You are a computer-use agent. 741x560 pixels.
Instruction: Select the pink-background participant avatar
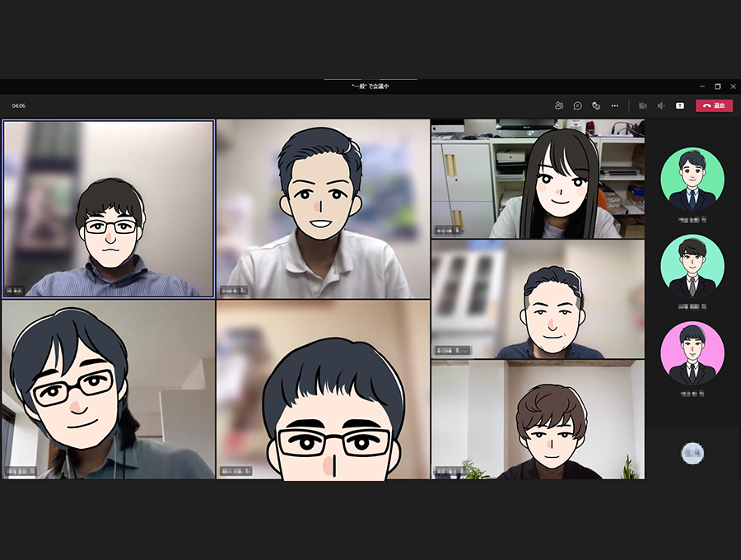(692, 353)
